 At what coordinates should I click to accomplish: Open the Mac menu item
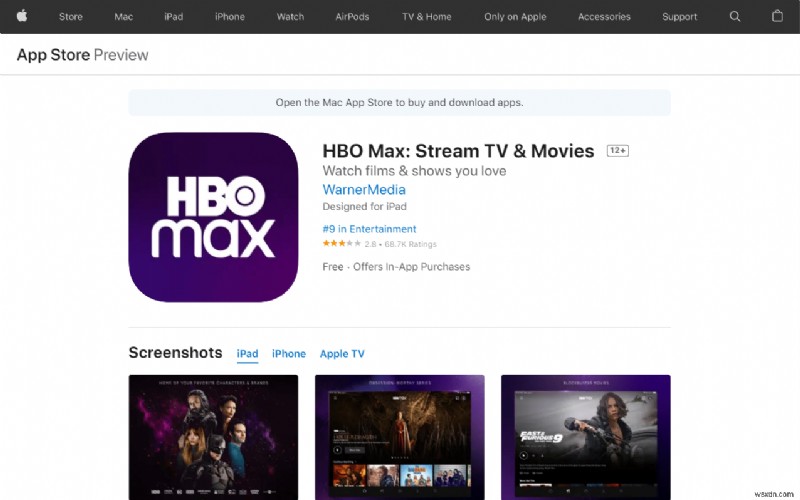123,16
